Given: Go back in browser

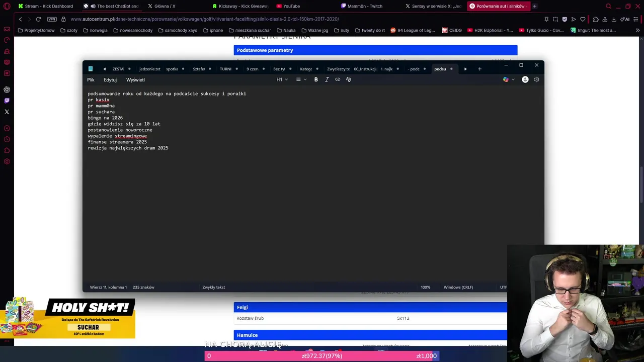Looking at the screenshot, I should (x=20, y=19).
